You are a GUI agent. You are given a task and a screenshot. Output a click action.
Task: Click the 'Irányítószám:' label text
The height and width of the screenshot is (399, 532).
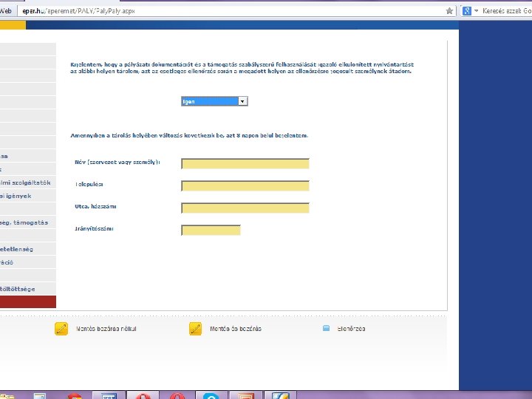(95, 228)
